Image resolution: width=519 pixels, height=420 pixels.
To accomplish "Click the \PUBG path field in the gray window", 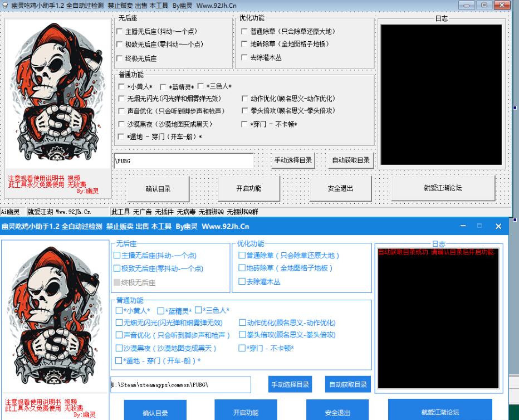I will tap(184, 161).
